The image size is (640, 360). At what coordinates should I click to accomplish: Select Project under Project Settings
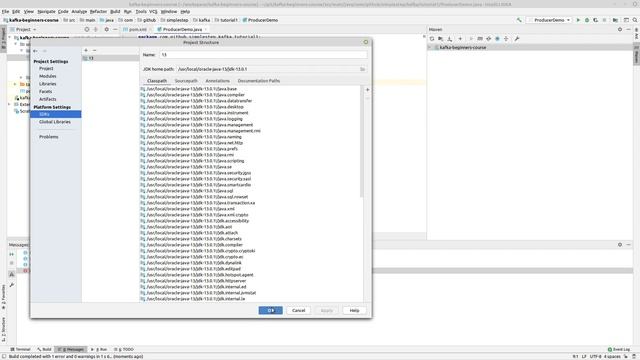pos(46,69)
